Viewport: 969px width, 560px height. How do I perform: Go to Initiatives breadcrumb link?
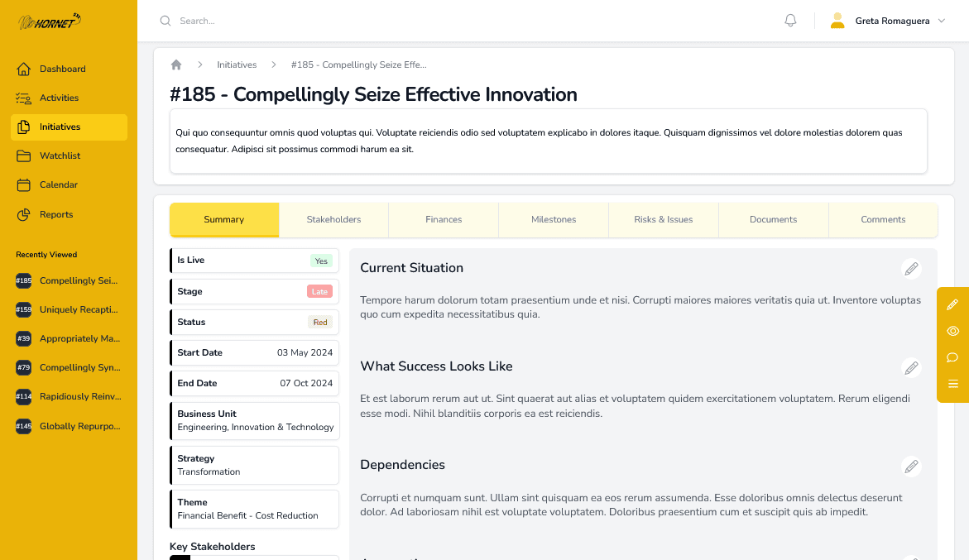click(237, 65)
